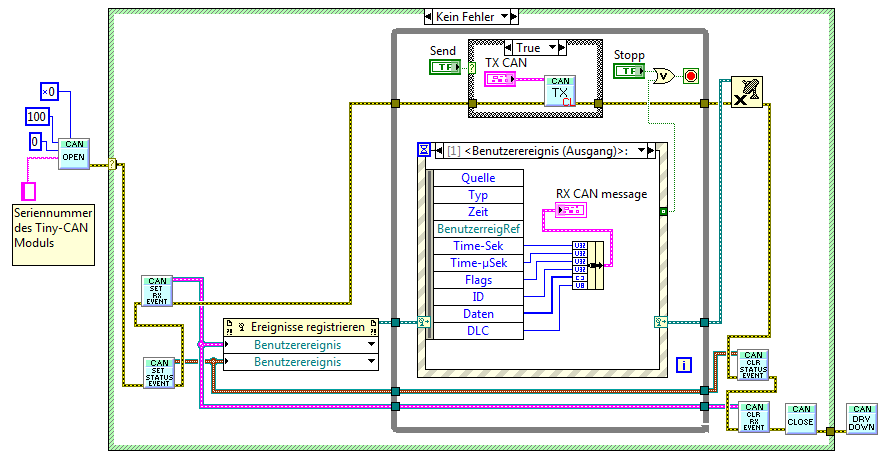
Task: Click the case selector question mark terminal
Action: click(x=112, y=165)
